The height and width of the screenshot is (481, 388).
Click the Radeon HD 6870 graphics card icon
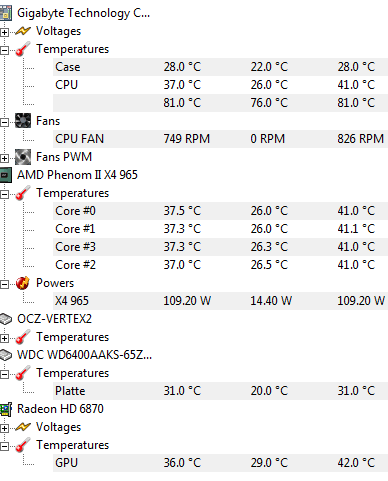click(x=6, y=409)
